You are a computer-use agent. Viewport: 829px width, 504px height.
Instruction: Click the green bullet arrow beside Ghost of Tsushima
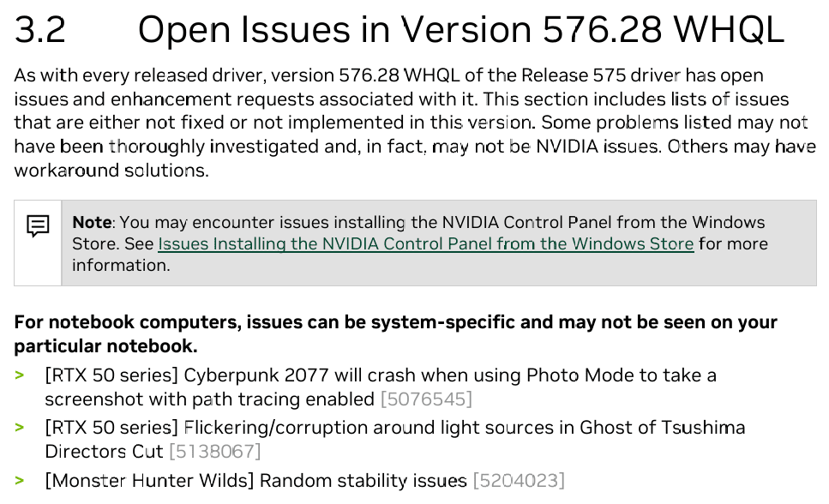pyautogui.click(x=20, y=428)
